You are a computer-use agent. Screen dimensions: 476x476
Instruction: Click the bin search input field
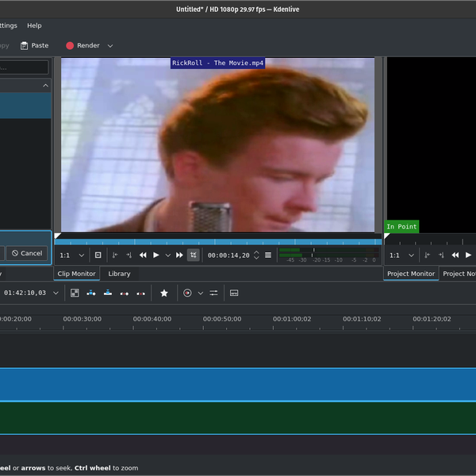(24, 67)
